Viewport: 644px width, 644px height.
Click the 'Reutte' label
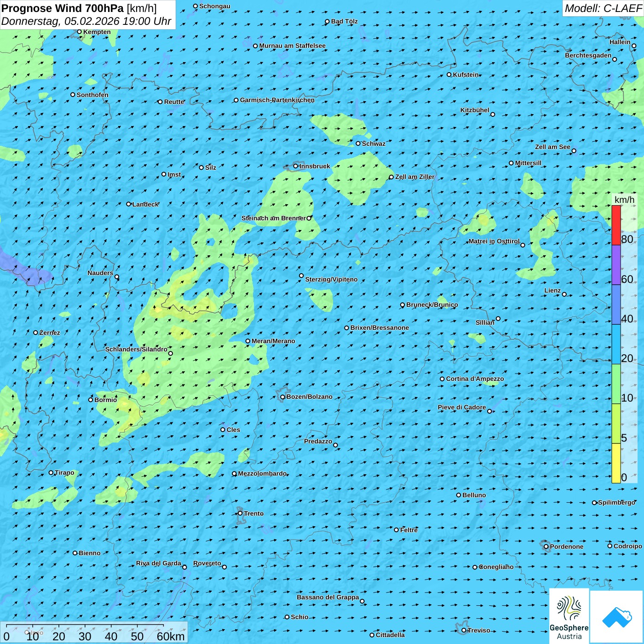174,102
